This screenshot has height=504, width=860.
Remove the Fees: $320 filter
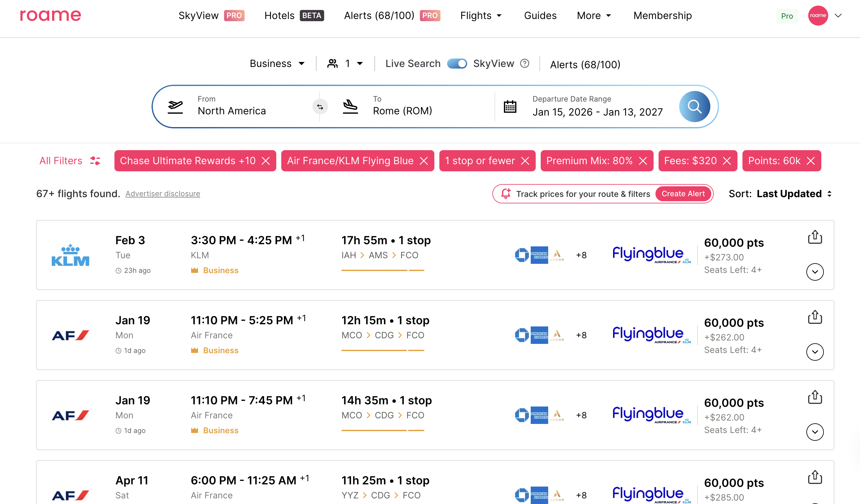pos(727,161)
